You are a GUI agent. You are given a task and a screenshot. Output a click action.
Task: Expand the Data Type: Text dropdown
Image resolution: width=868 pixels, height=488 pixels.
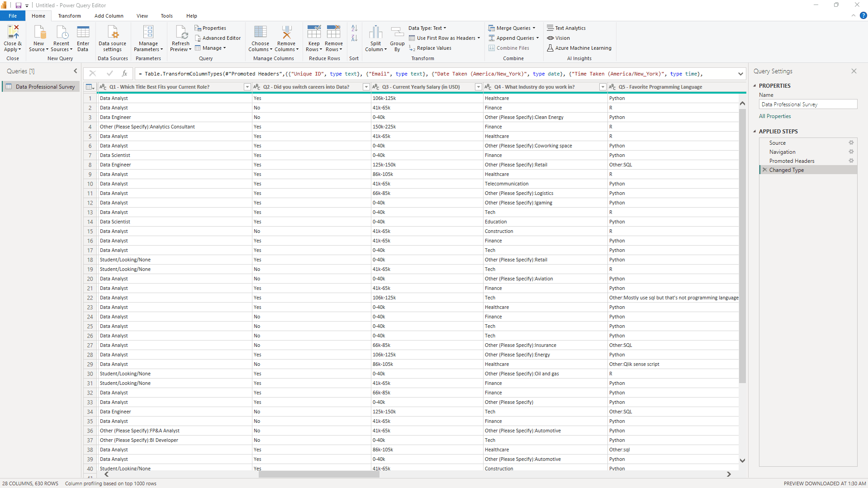click(x=427, y=28)
